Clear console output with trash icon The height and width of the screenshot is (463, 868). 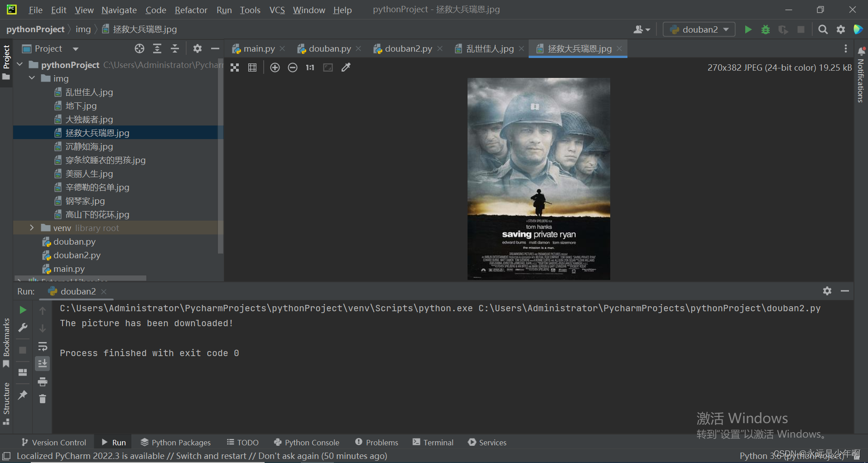43,399
